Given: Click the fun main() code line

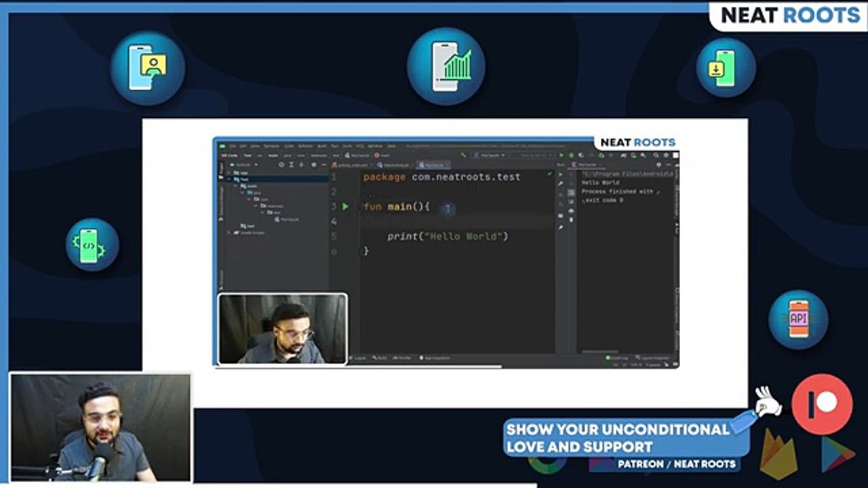Looking at the screenshot, I should [x=397, y=206].
